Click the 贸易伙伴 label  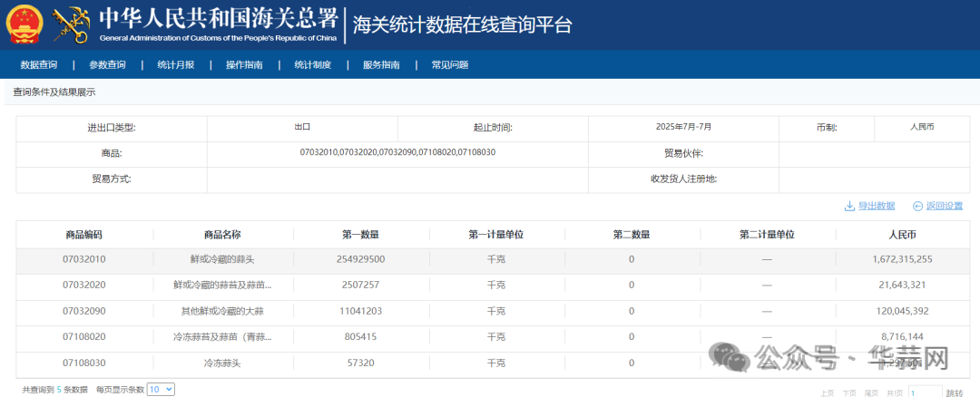684,153
